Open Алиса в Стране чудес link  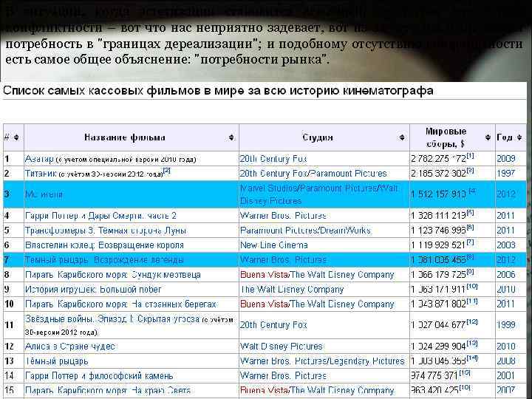tap(70, 347)
